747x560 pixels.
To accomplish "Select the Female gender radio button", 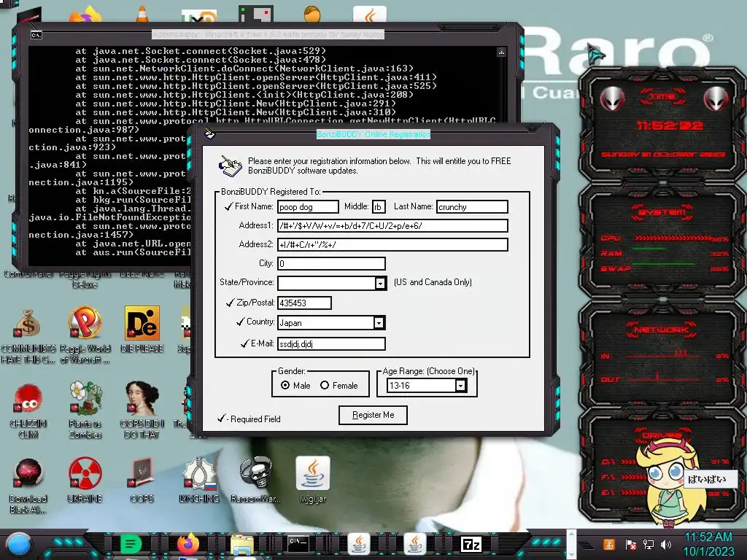I will pyautogui.click(x=325, y=385).
